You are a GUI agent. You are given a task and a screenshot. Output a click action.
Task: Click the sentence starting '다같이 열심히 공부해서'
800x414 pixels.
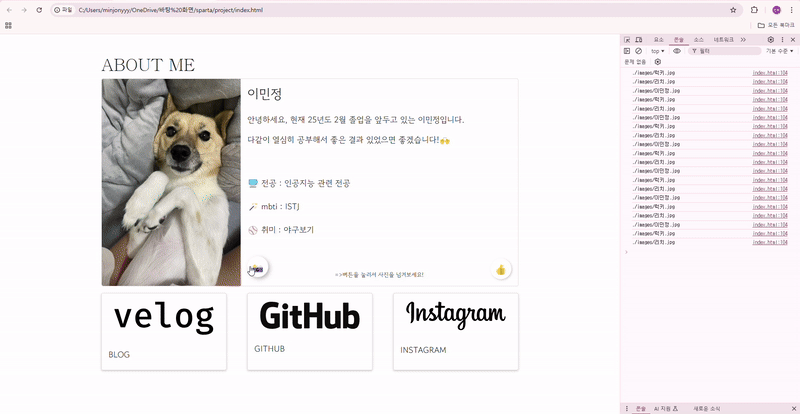point(348,140)
